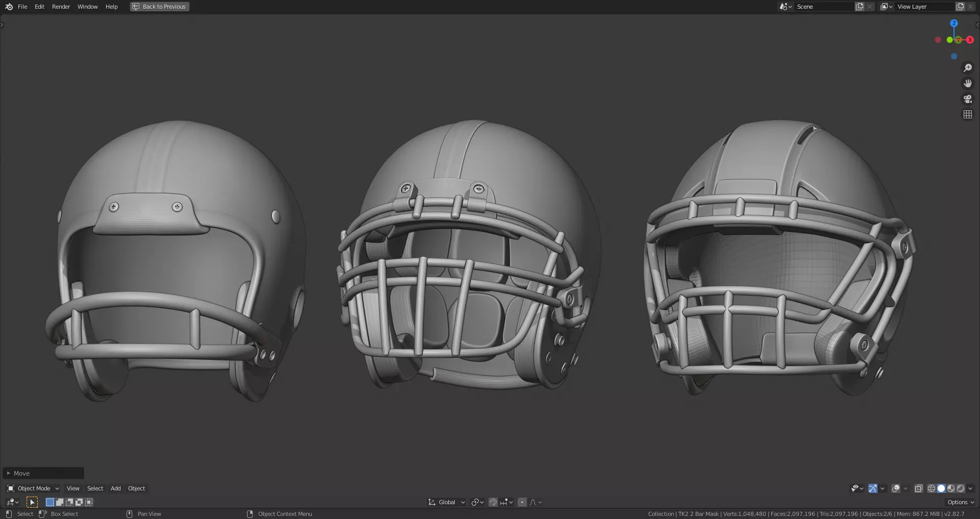Screen dimensions: 980x519
Task: Select wireframe viewport shading
Action: tap(932, 488)
